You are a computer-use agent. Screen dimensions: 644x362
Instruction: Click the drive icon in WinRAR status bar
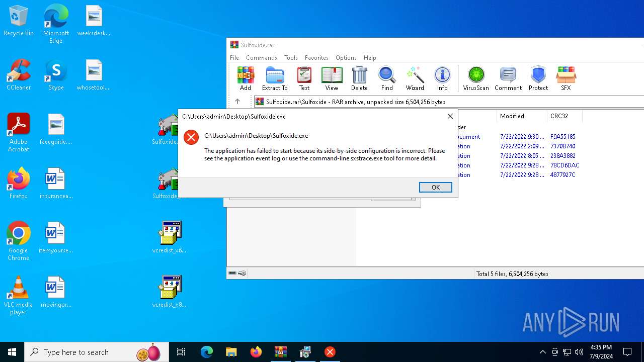pos(232,274)
